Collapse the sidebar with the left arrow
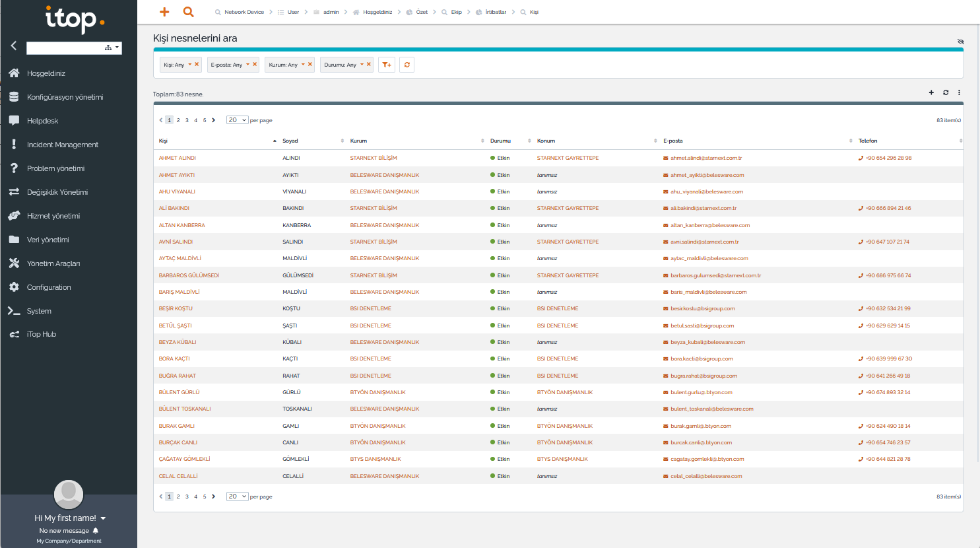The image size is (980, 548). (13, 46)
